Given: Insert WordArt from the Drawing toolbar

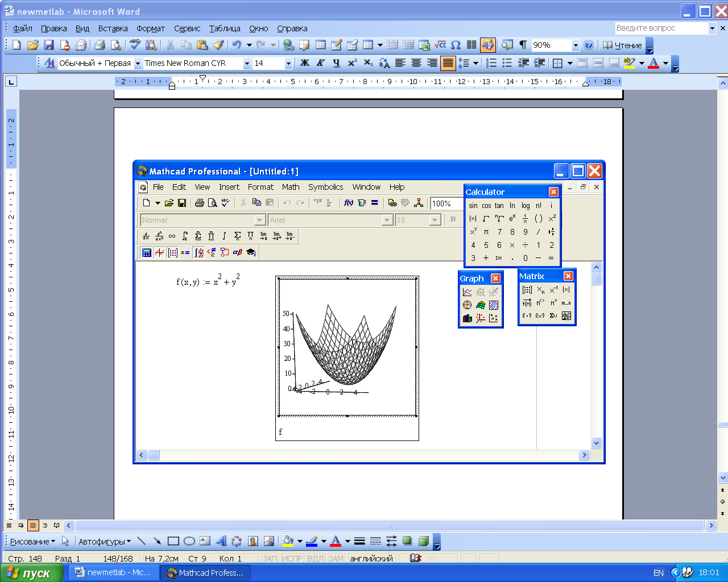Looking at the screenshot, I should coord(221,541).
